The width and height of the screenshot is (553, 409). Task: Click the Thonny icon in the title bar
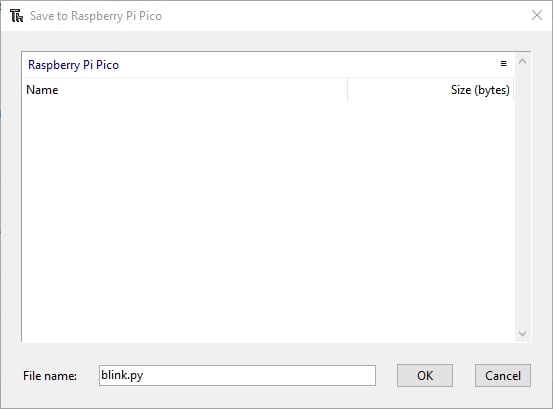click(16, 16)
